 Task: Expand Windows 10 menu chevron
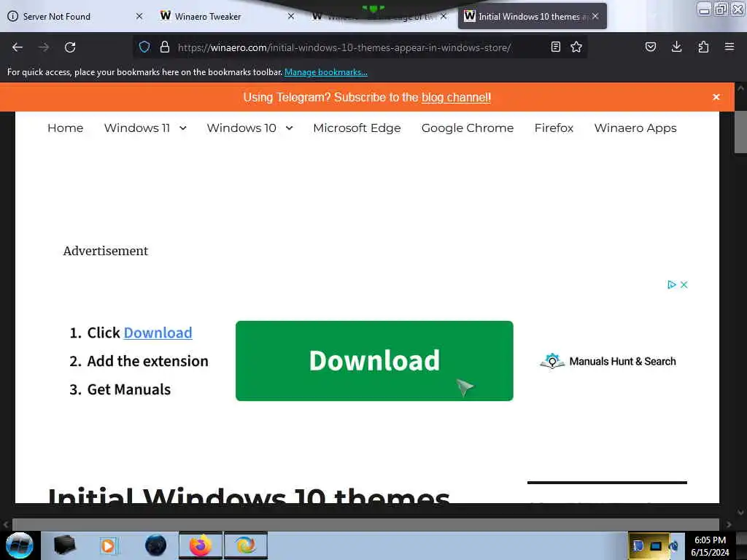tap(289, 128)
